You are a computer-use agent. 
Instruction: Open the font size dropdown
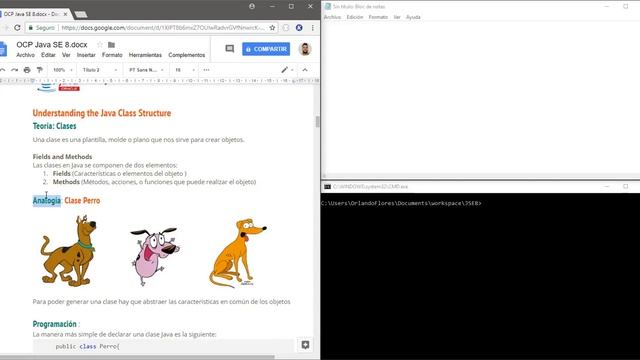click(x=185, y=70)
